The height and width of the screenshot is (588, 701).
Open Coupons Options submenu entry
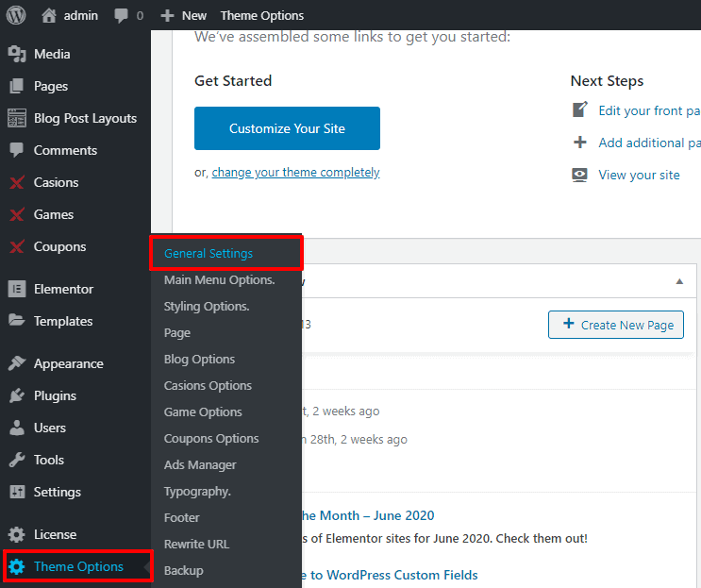click(x=211, y=438)
